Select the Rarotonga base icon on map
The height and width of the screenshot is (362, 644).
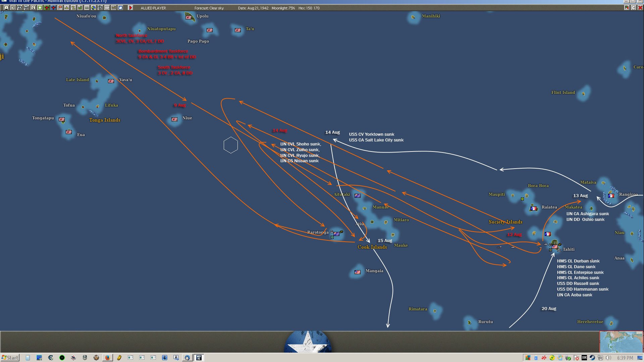[336, 234]
